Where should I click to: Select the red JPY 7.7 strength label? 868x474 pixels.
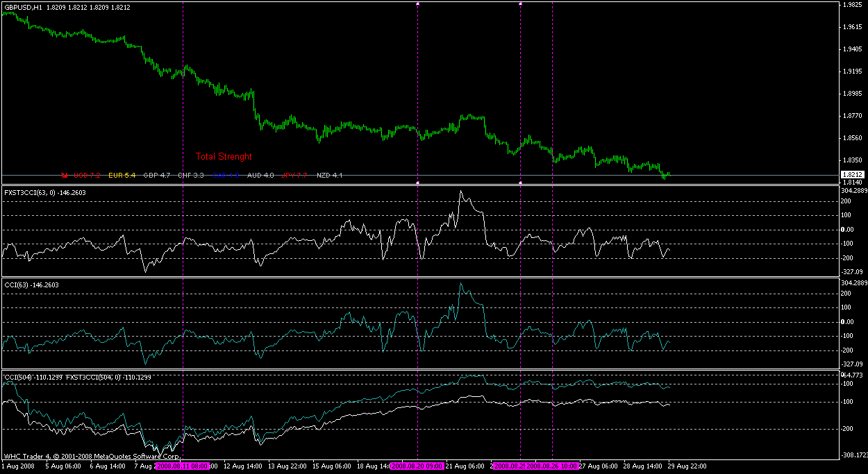coord(294,176)
